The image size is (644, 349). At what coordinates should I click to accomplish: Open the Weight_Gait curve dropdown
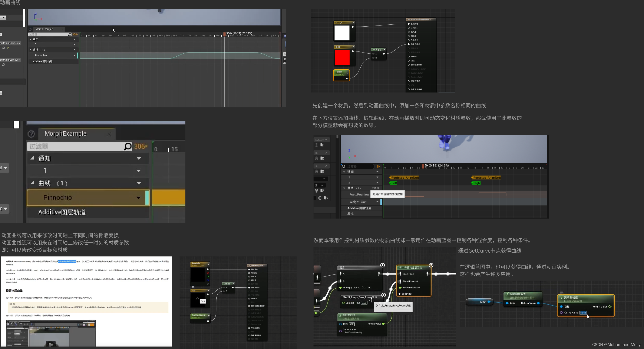tap(377, 202)
